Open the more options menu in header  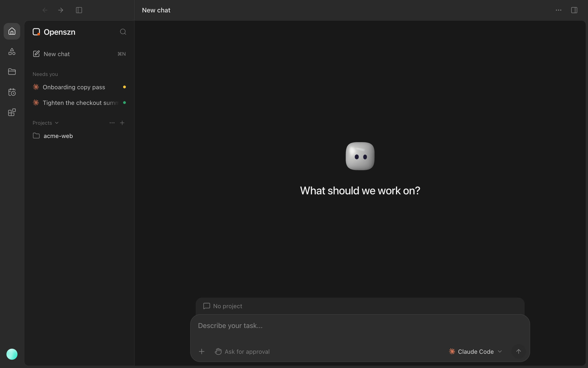(558, 10)
